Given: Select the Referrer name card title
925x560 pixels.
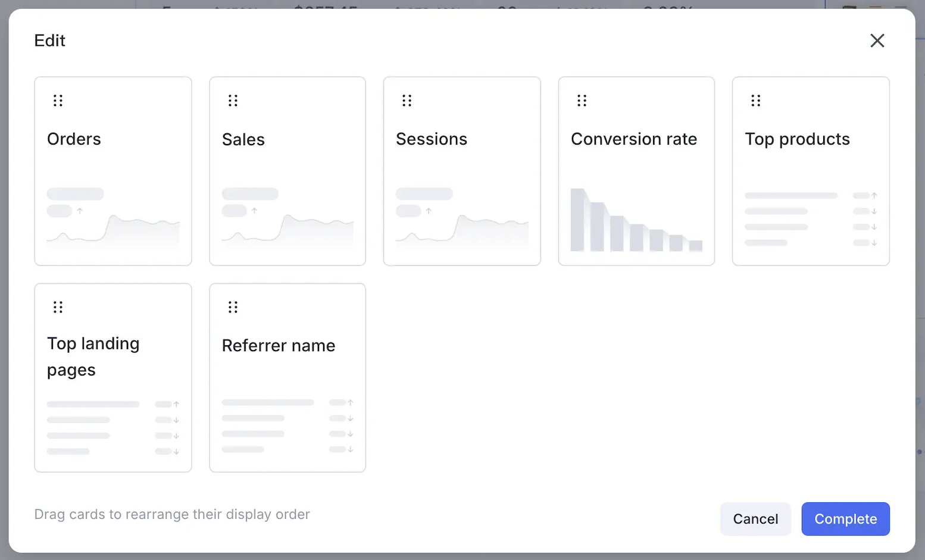Looking at the screenshot, I should coord(279,346).
